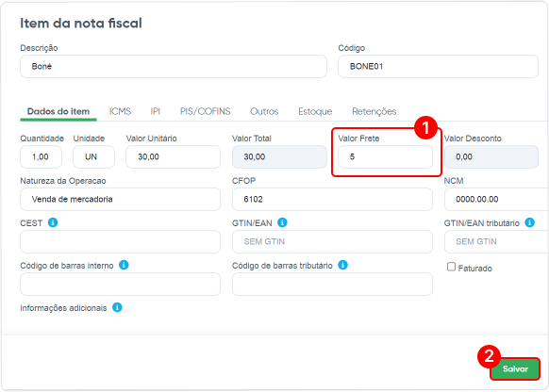Focus the Valor Frete input field
This screenshot has height=392, width=549.
pos(385,156)
